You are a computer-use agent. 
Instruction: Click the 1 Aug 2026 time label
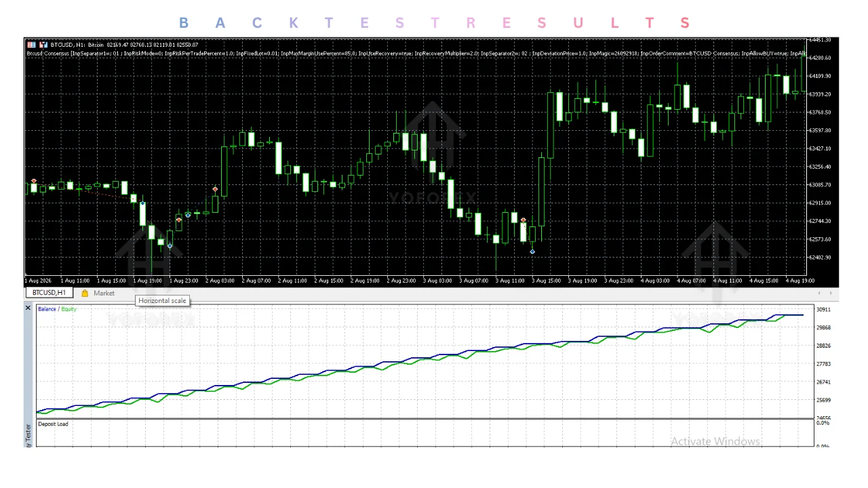pyautogui.click(x=39, y=280)
